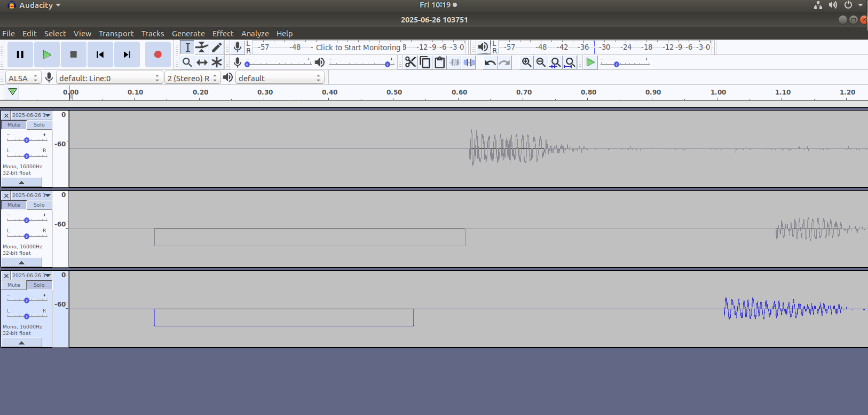The image size is (868, 415).
Task: Open the first track's name dropdown menu
Action: (x=31, y=115)
